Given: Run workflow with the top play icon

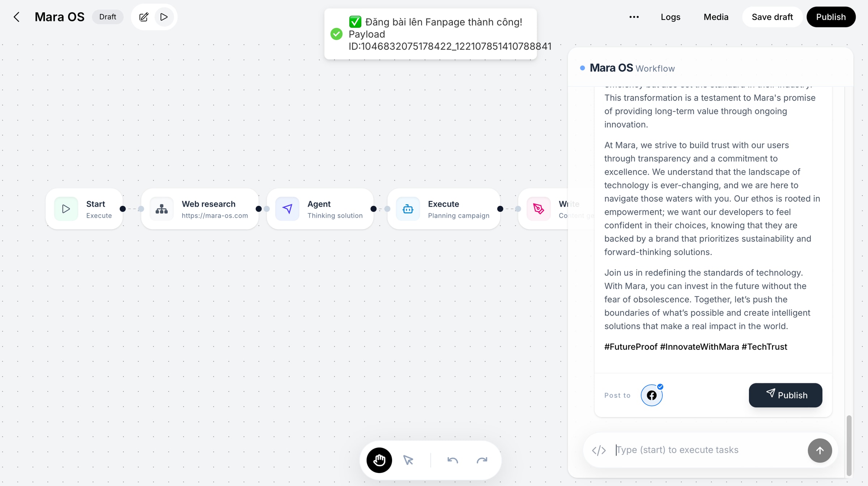Looking at the screenshot, I should point(164,17).
